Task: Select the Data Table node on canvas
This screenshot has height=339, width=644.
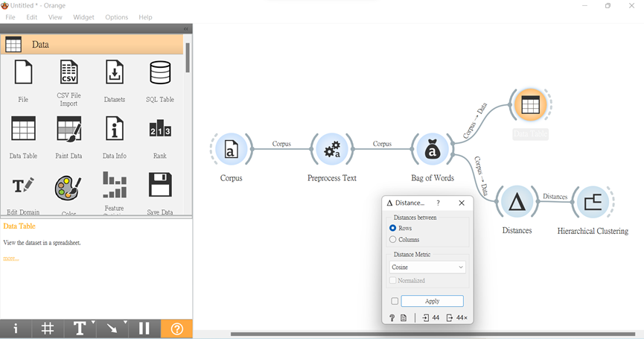Action: point(530,105)
